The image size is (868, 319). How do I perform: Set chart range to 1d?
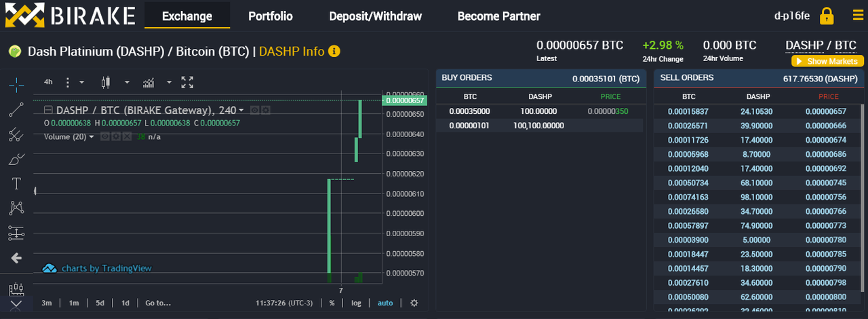pos(125,303)
